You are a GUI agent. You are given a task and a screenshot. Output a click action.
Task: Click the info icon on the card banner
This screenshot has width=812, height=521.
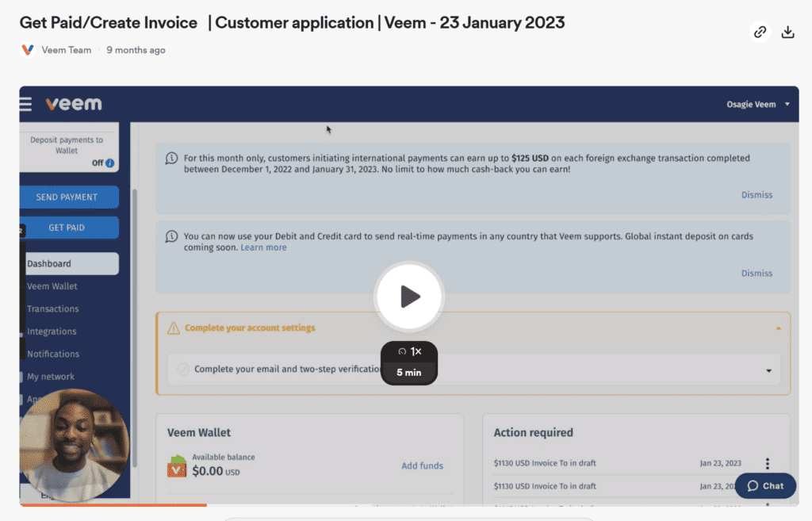pos(171,236)
